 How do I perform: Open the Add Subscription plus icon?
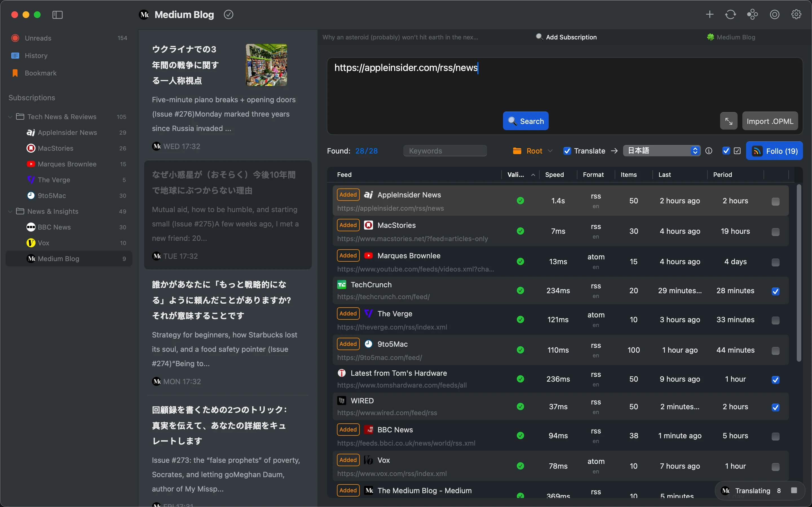709,14
